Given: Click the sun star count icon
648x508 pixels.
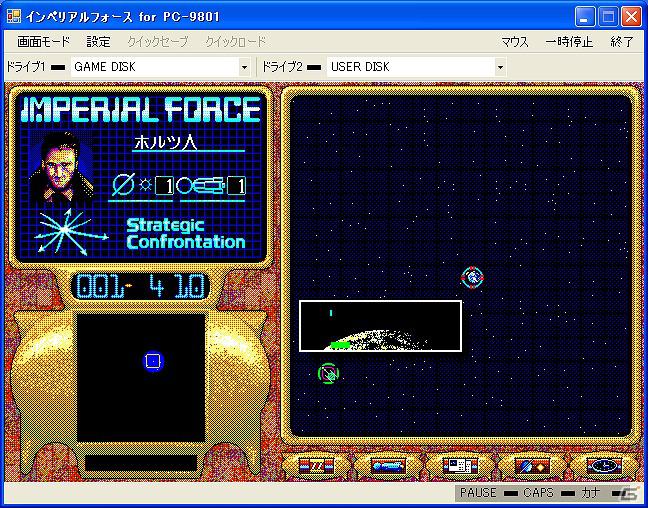Looking at the screenshot, I should (x=146, y=185).
